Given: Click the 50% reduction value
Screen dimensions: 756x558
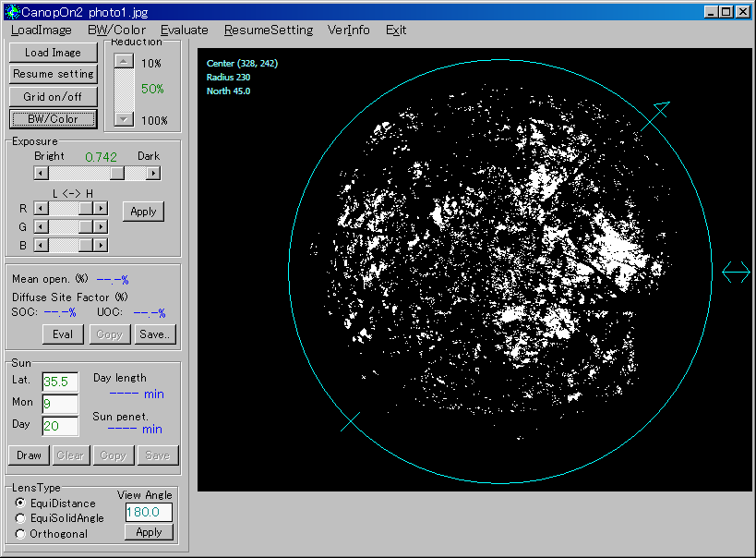Looking at the screenshot, I should pos(152,89).
